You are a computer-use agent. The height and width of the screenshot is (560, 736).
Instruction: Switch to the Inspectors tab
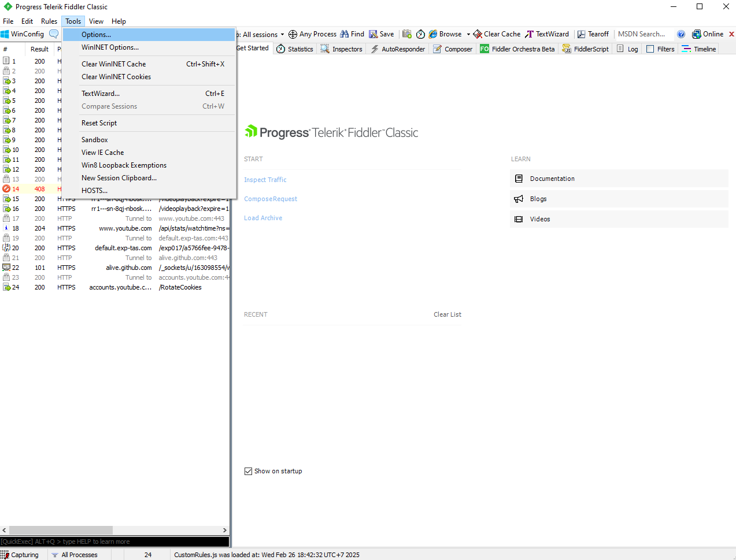(x=342, y=49)
